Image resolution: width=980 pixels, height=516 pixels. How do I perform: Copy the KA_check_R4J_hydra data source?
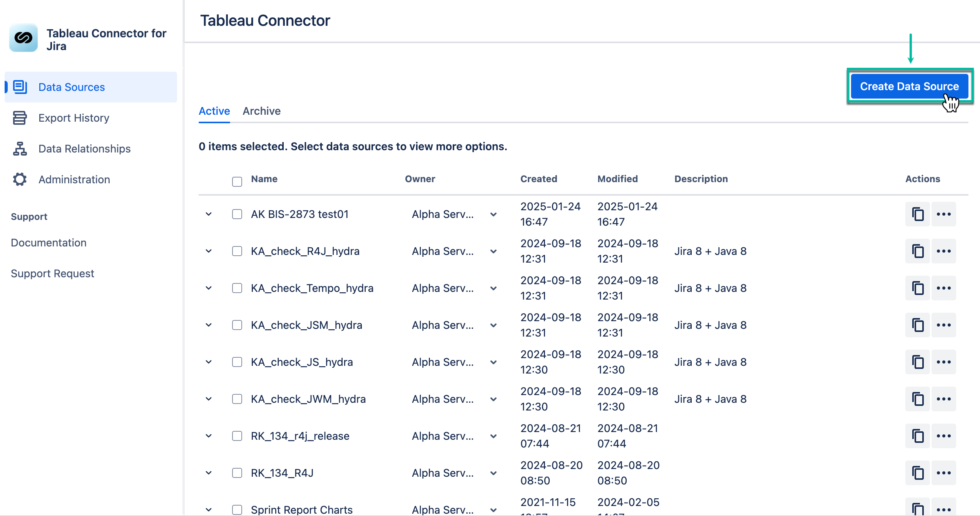(x=918, y=251)
